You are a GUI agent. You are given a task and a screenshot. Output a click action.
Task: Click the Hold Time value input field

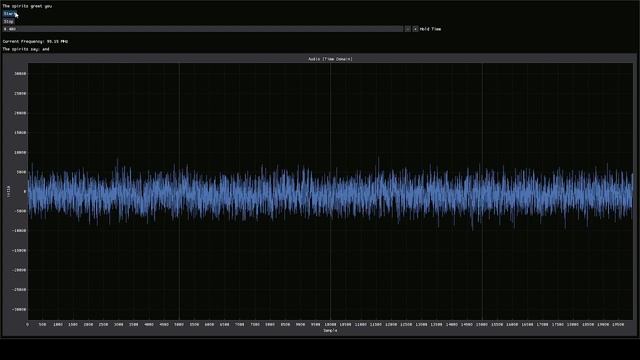click(203, 29)
